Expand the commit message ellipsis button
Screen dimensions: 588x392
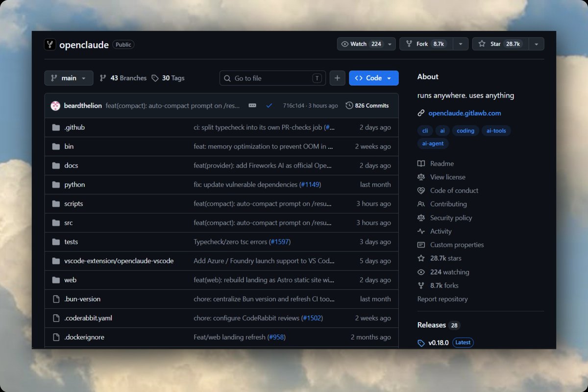[x=252, y=105]
